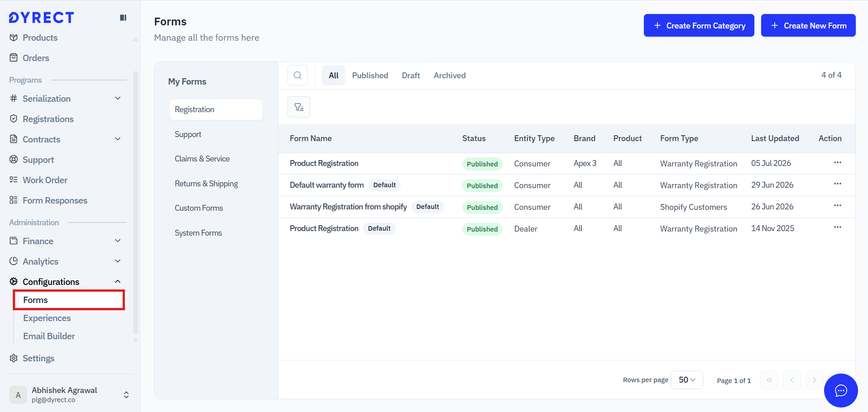
Task: Collapse the Configurations submenu chevron
Action: click(x=118, y=281)
